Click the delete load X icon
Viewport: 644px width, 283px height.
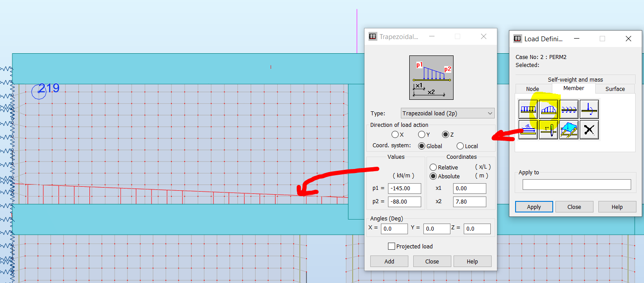tap(589, 130)
